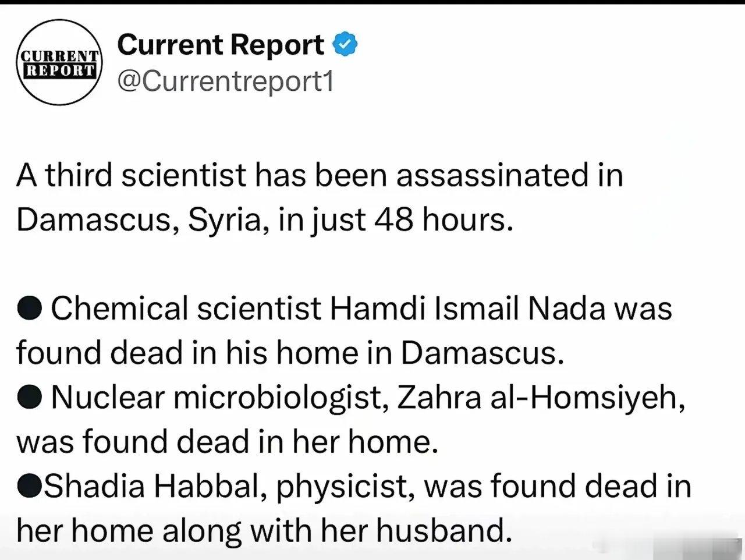Click the bullet dot before Nuclear microbiologist
This screenshot has height=560, width=745.
(29, 398)
